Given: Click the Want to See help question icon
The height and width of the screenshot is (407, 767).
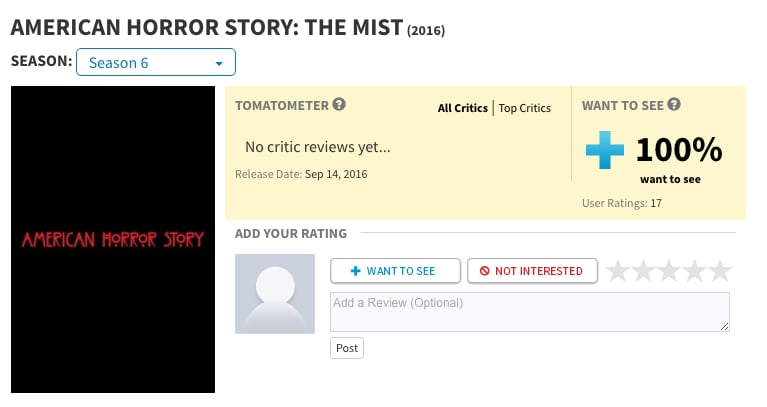Looking at the screenshot, I should 674,104.
